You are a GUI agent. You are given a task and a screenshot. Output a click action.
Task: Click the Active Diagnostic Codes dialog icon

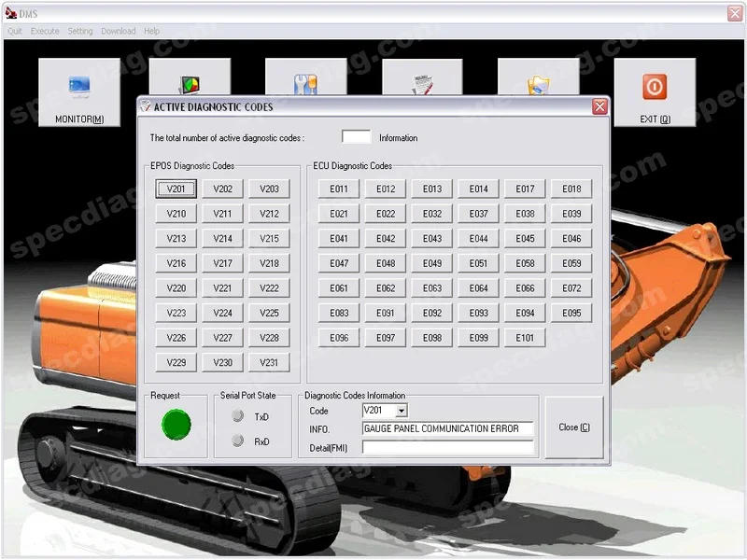click(145, 106)
